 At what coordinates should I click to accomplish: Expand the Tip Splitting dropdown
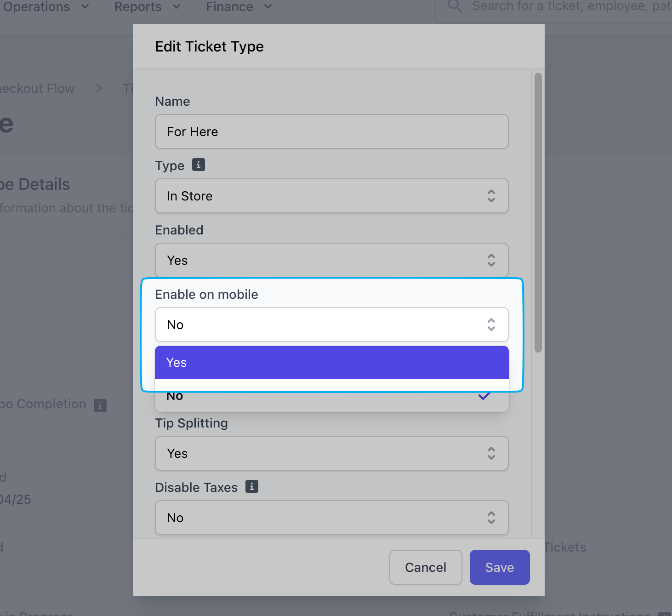331,453
